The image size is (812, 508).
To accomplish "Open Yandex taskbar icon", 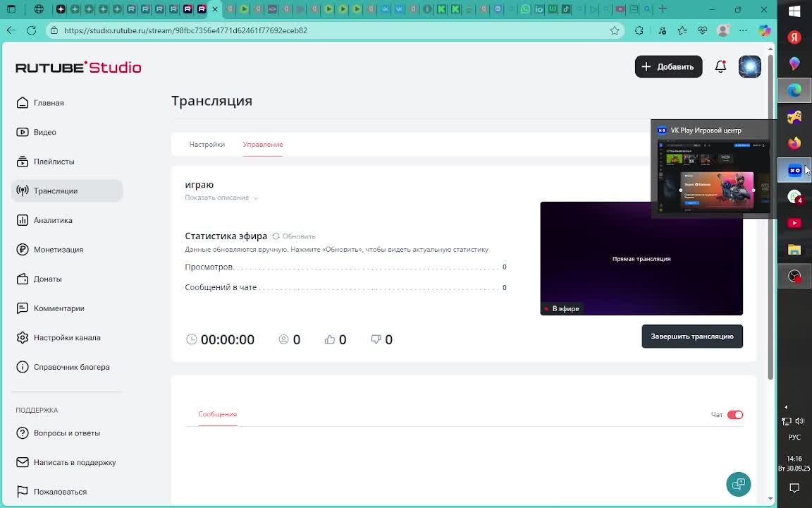I will tap(794, 37).
